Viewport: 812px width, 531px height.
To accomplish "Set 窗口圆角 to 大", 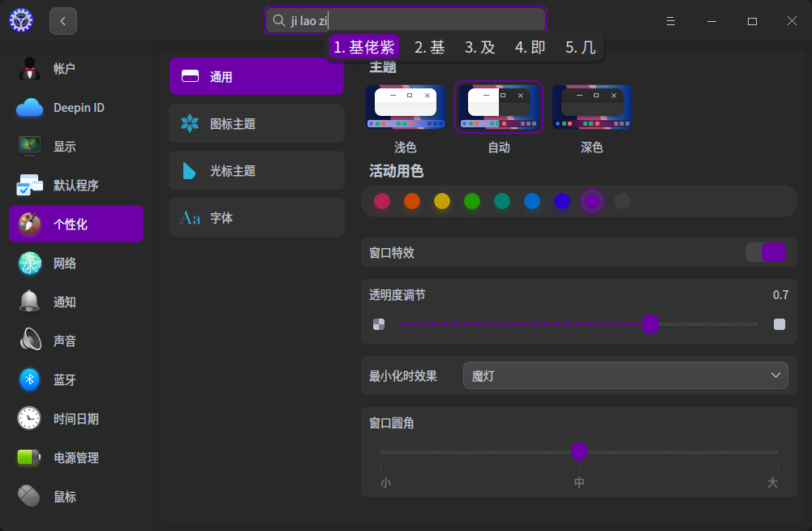I will click(772, 482).
